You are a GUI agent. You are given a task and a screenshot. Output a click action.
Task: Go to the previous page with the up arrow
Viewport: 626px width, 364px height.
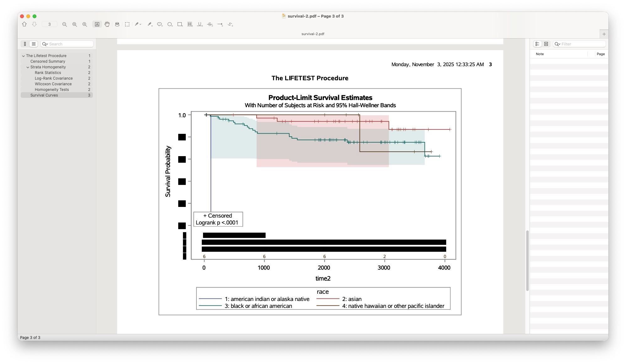tap(24, 24)
